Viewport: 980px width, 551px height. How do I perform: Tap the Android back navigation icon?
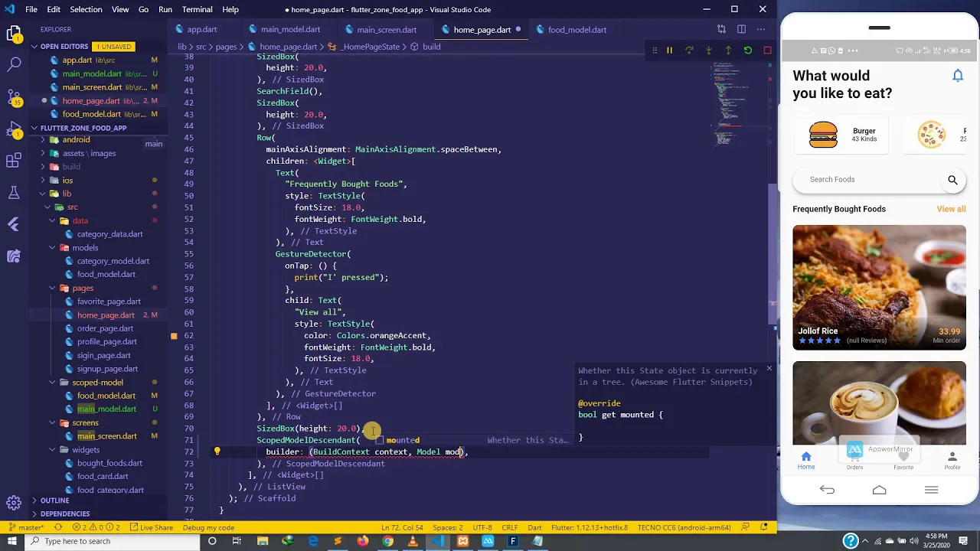tap(827, 490)
